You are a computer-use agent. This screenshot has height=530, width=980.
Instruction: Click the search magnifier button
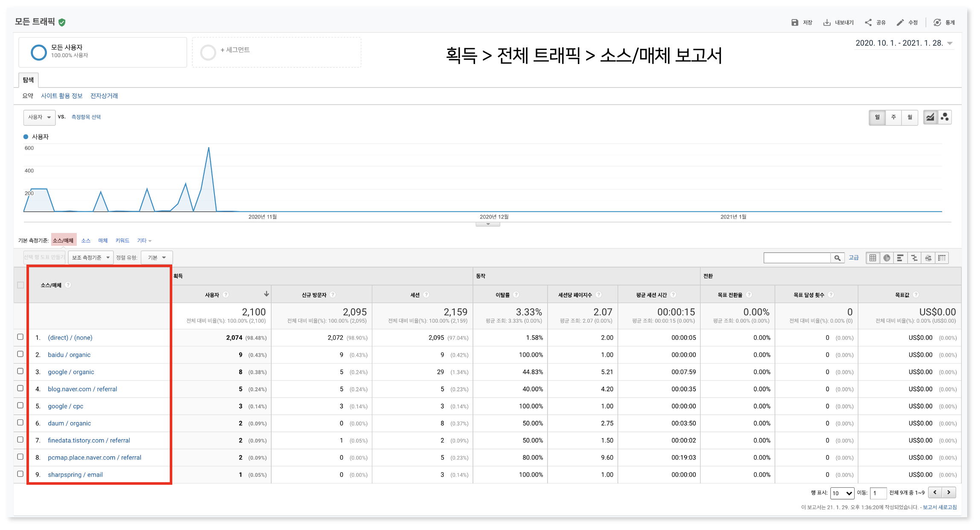837,258
